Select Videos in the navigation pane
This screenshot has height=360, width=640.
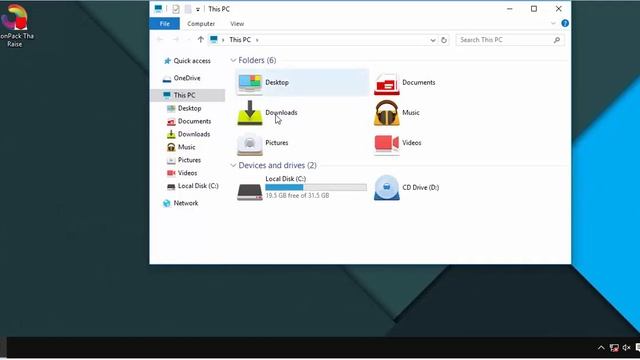click(188, 173)
